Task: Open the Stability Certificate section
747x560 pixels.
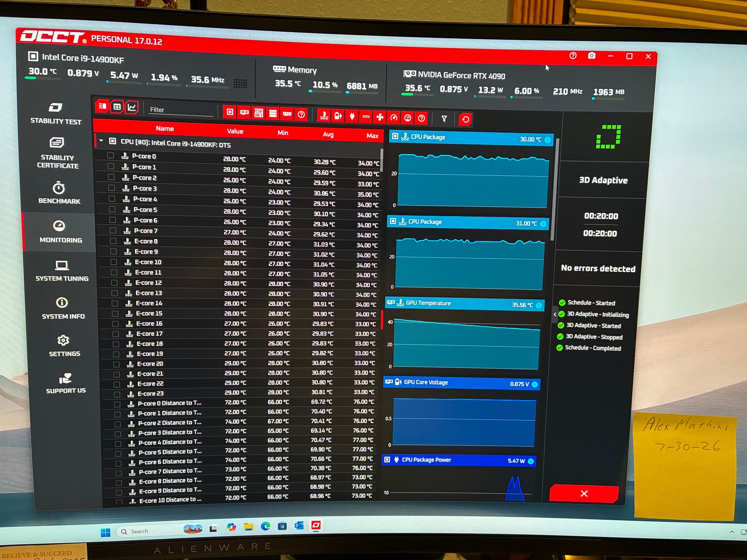Action: (x=57, y=153)
